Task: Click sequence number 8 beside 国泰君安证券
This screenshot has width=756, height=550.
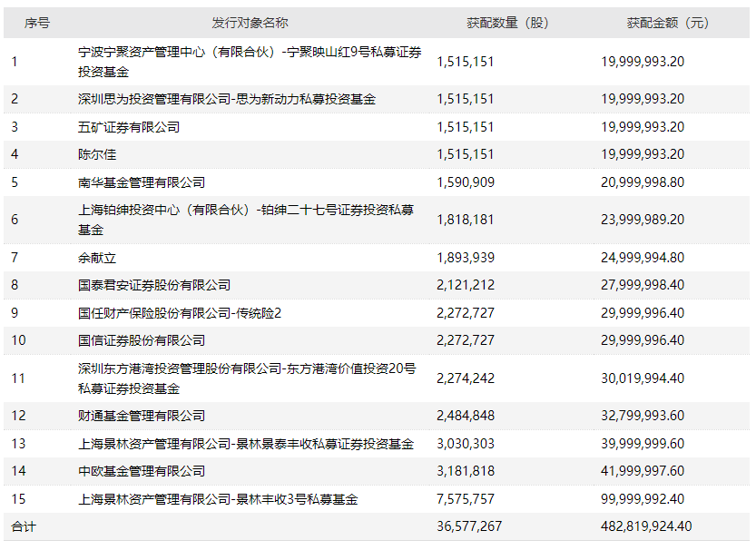Action: (x=15, y=285)
